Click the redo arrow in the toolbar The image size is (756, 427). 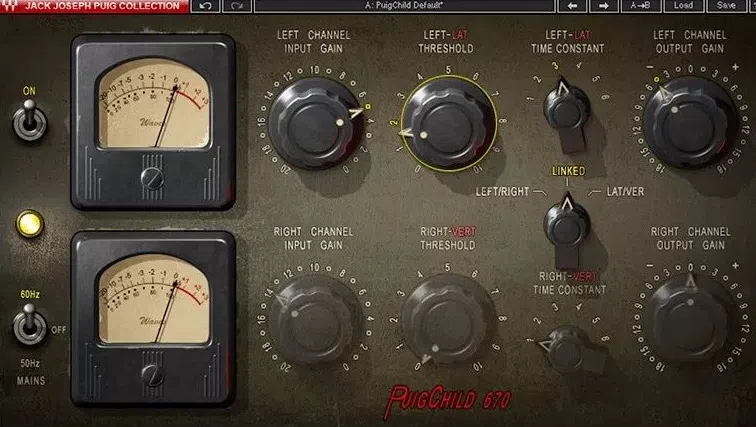pyautogui.click(x=237, y=6)
